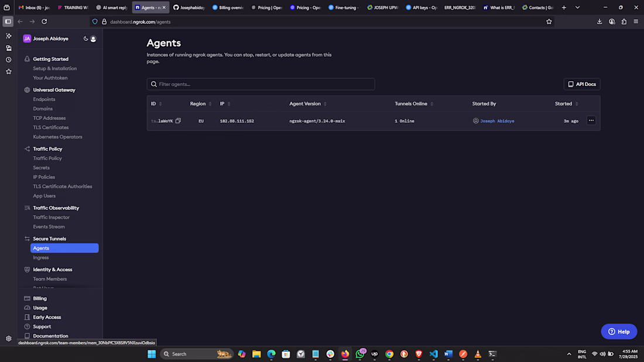644x362 pixels.
Task: Open TCP Addresses page
Action: (49, 118)
